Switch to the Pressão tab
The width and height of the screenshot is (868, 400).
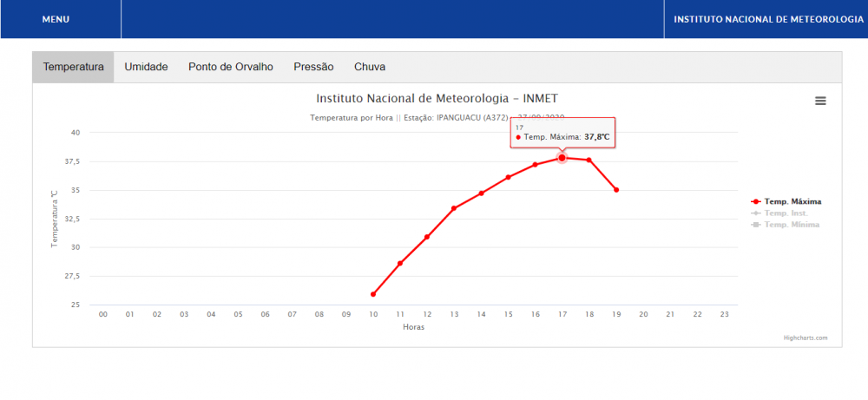[x=313, y=67]
